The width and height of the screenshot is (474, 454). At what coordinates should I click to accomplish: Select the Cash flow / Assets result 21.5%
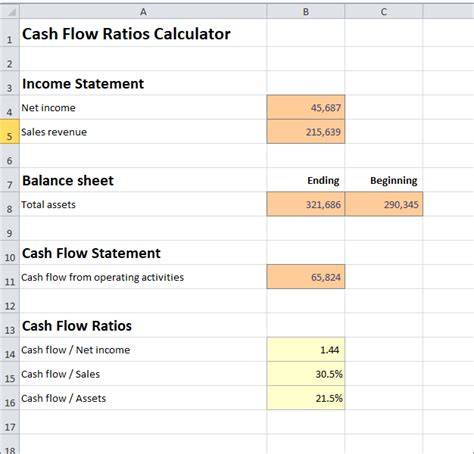(306, 398)
